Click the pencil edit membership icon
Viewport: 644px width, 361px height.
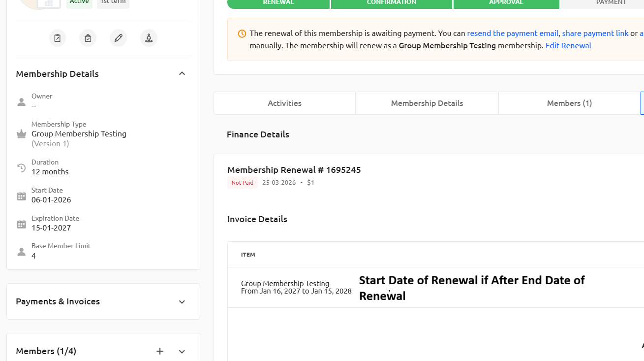coord(119,38)
